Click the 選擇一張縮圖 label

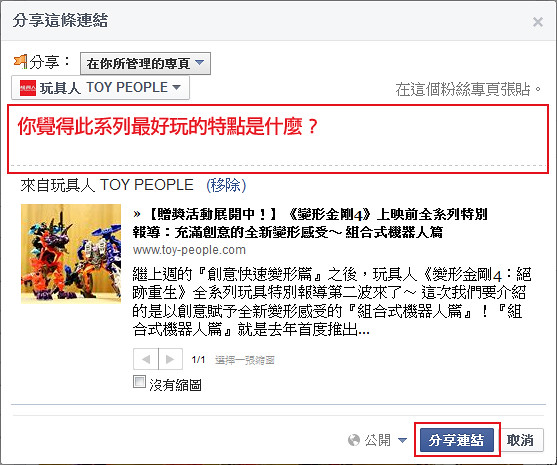click(x=245, y=360)
